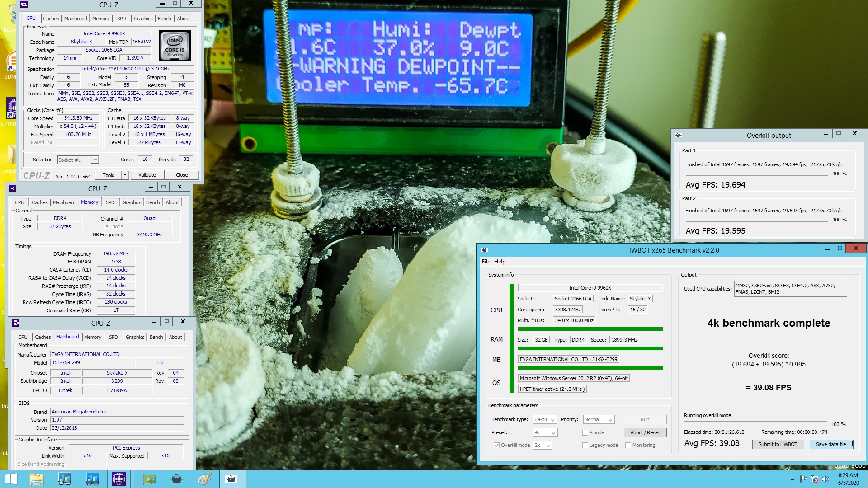Click the Intel Core i9 X-series logo
The height and width of the screenshot is (488, 868).
pos(175,46)
